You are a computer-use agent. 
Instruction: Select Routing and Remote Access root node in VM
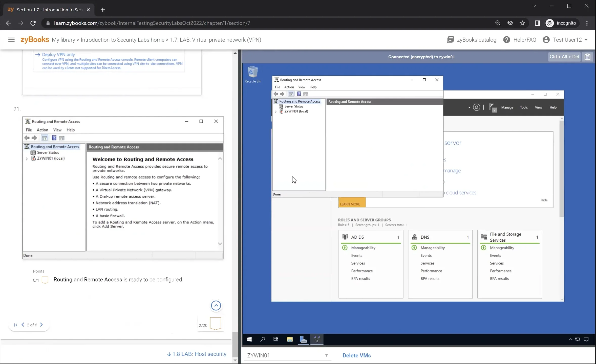[300, 101]
